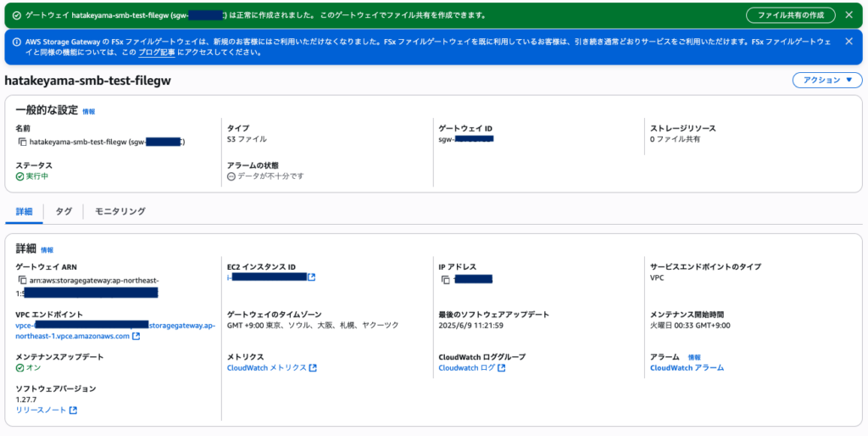Viewport: 868px width, 436px height.
Task: Open 情報 link next to 一般的な設定
Action: 88,111
